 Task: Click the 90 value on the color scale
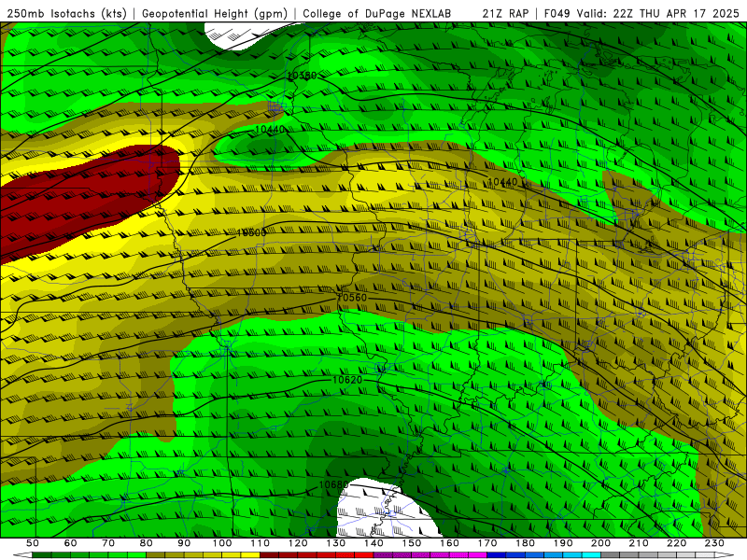(x=184, y=543)
